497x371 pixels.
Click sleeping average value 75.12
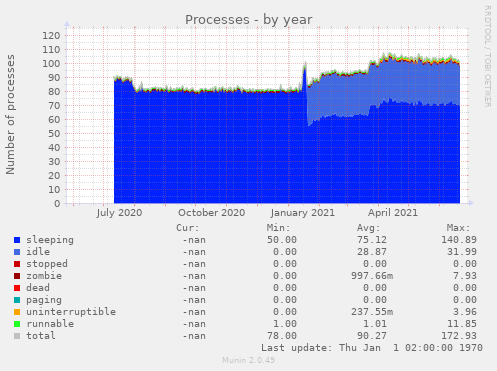(372, 240)
